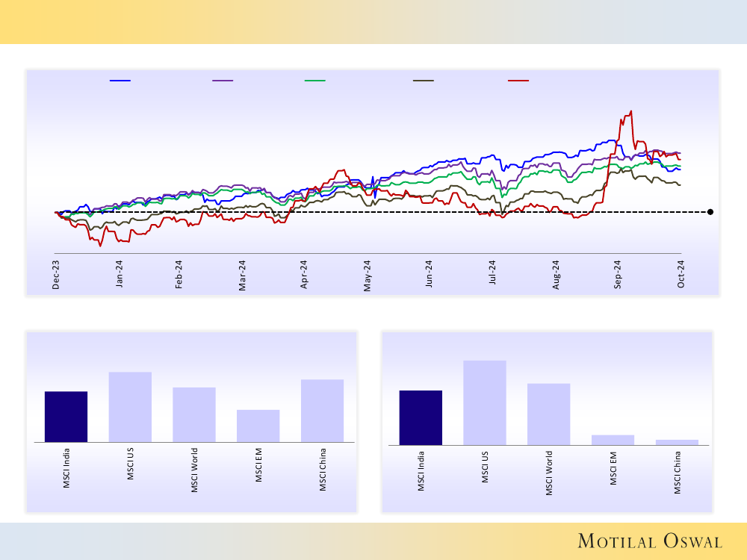Click the blue legend line marker
The height and width of the screenshot is (560, 747).
pyautogui.click(x=120, y=80)
